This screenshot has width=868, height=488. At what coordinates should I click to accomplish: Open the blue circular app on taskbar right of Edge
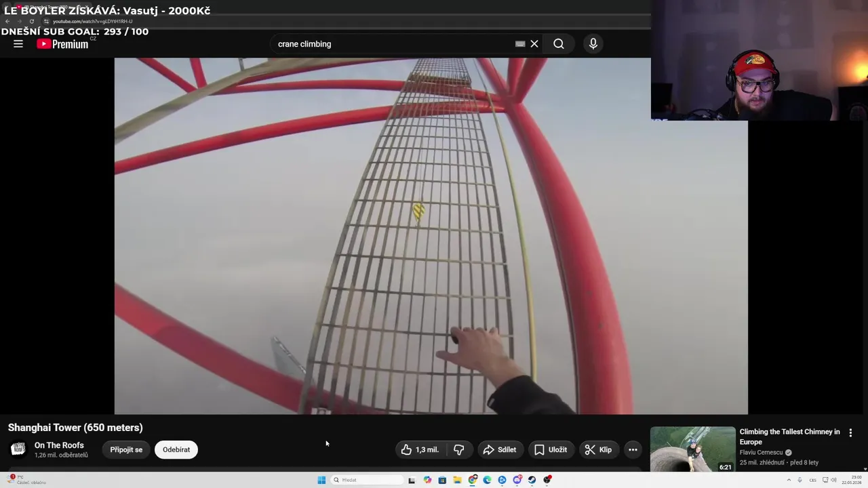[x=502, y=480]
